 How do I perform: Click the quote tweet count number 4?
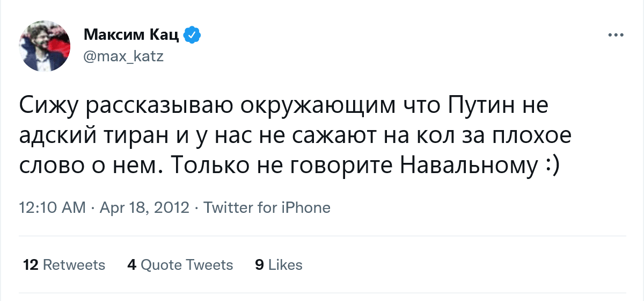click(131, 265)
